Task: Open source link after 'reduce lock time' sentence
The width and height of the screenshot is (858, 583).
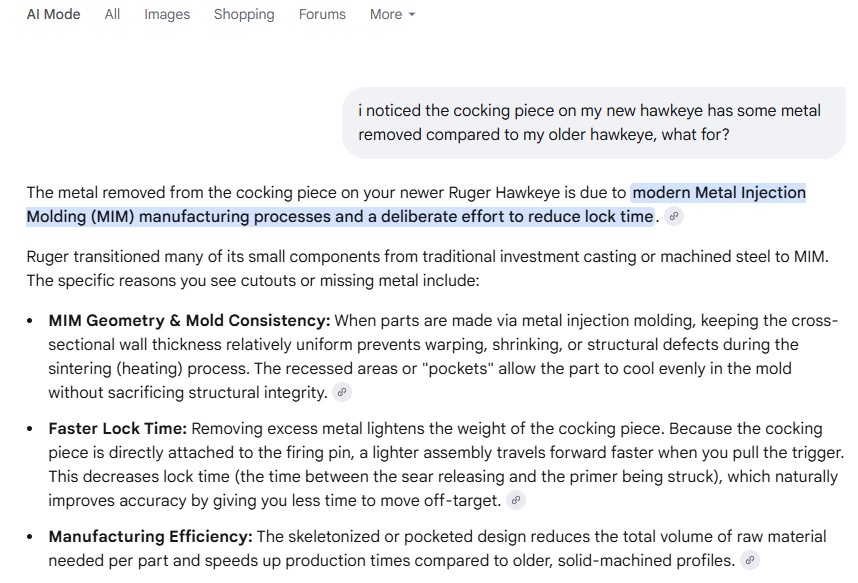Action: click(x=674, y=217)
